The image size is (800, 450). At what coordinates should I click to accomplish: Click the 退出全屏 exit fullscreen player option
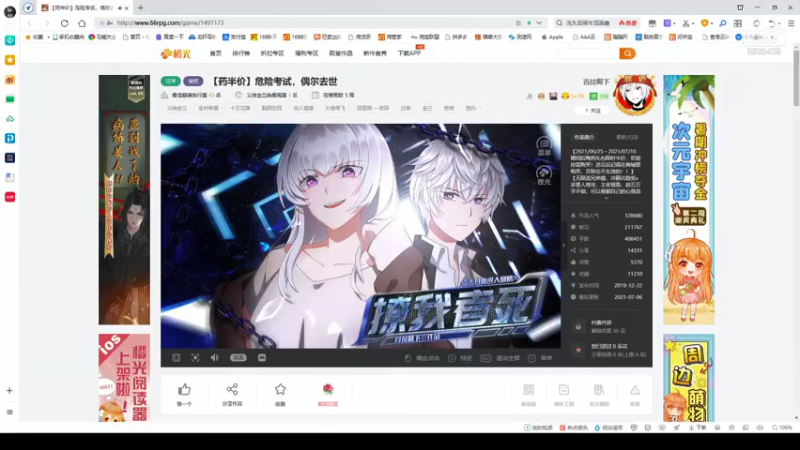[x=501, y=358]
